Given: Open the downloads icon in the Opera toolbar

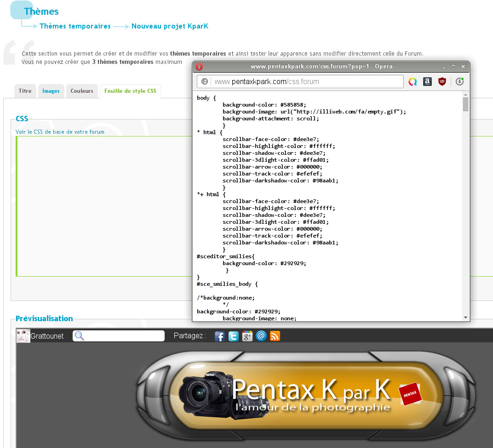Looking at the screenshot, I should [x=460, y=82].
